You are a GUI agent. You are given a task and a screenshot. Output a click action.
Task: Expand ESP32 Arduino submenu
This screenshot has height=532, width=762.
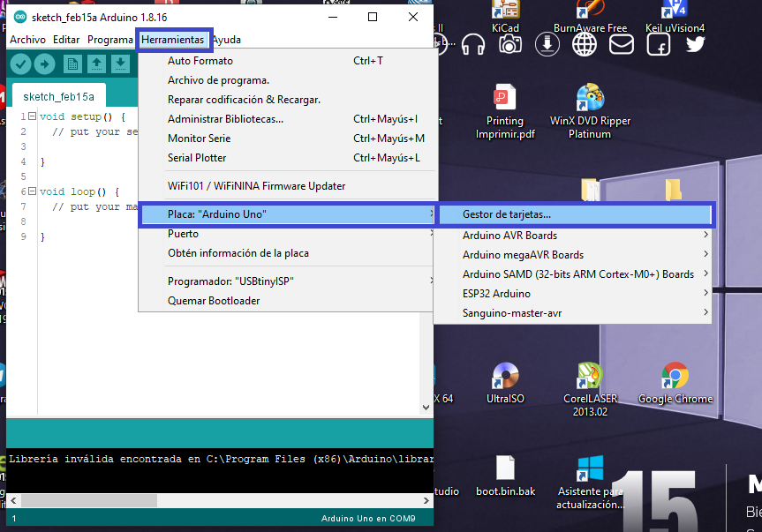click(x=572, y=294)
